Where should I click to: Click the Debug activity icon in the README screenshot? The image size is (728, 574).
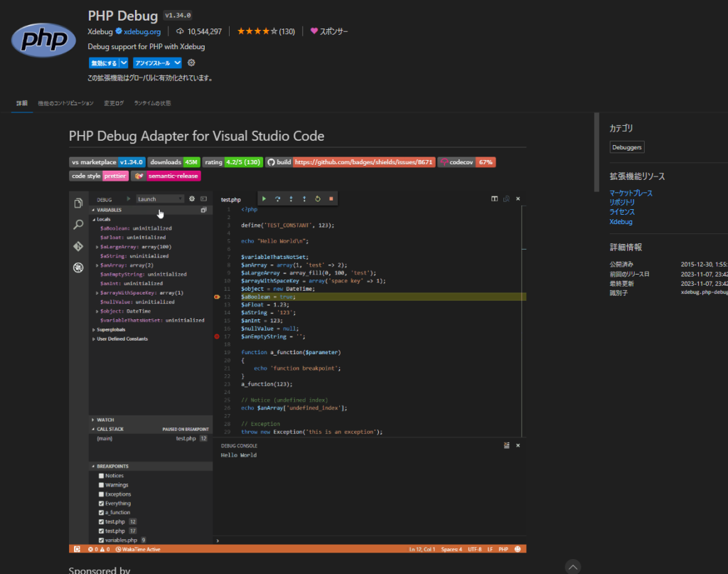[78, 267]
